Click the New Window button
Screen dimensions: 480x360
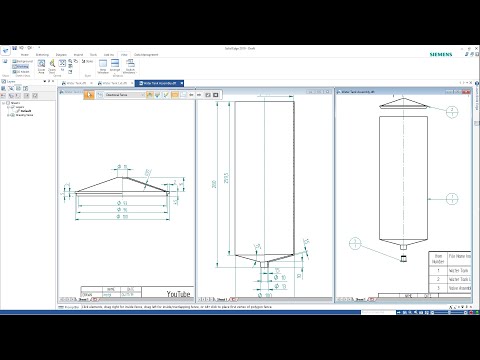pyautogui.click(x=103, y=66)
